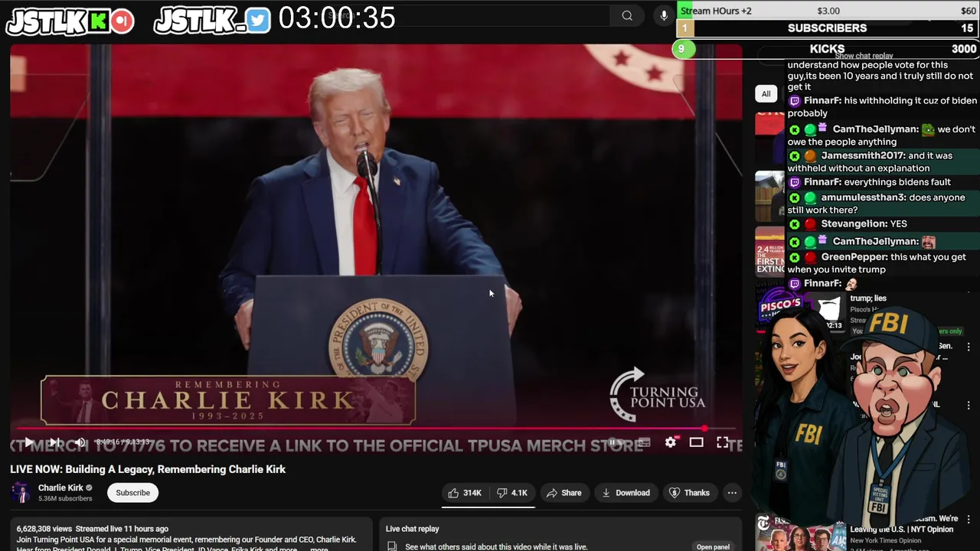Click the chat replay icon beside 'See what others said'
This screenshot has height=551, width=980.
pos(392,546)
